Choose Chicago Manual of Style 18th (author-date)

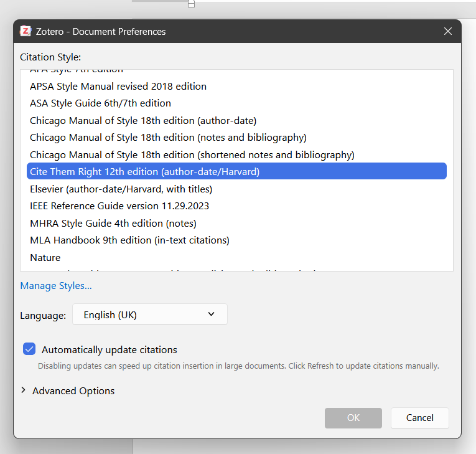point(236,121)
